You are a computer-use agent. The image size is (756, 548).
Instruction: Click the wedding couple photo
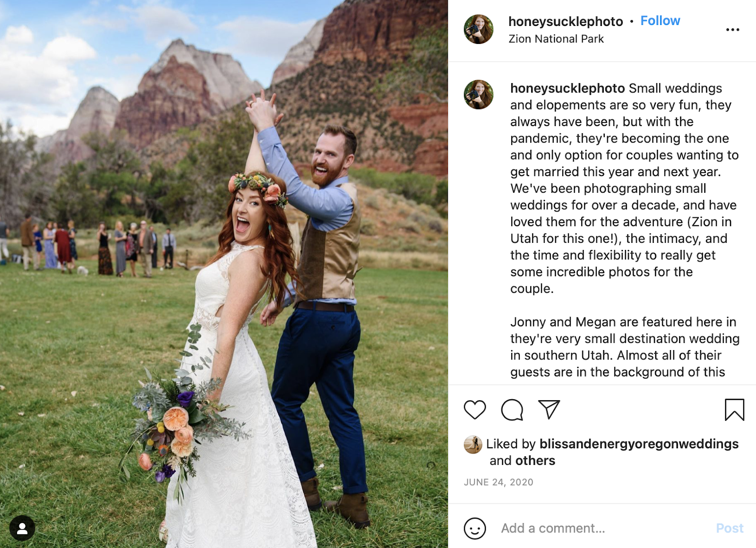(x=224, y=274)
